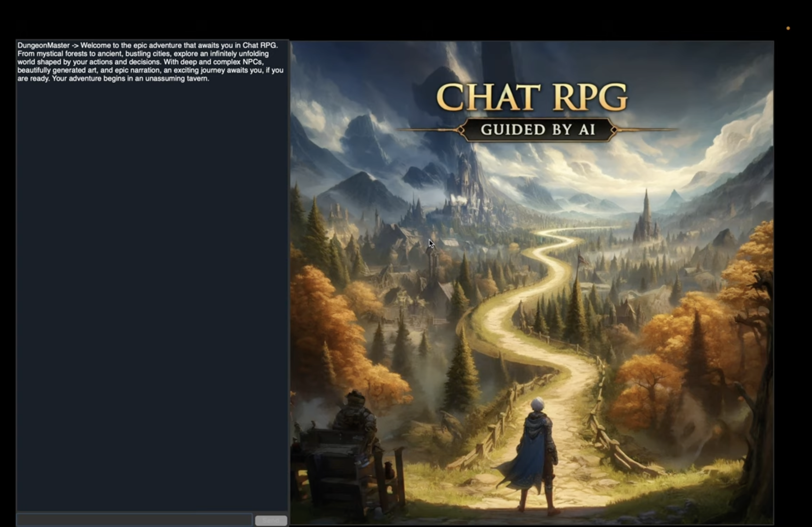Click the word 'tavern' ending the message
The height and width of the screenshot is (527, 812).
[x=197, y=79]
